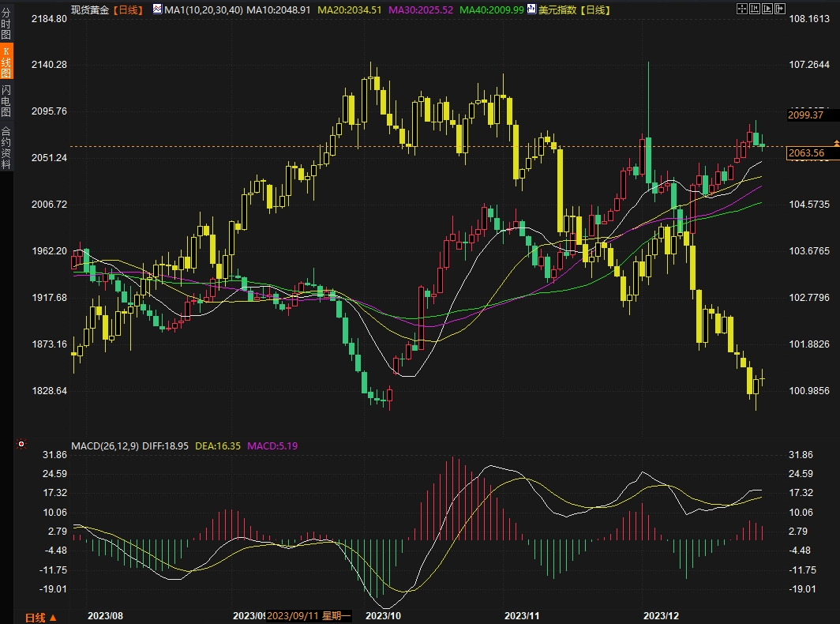This screenshot has width=840, height=624.
Task: Click the crosshair cursor icon in top toolbar
Action: point(741,9)
